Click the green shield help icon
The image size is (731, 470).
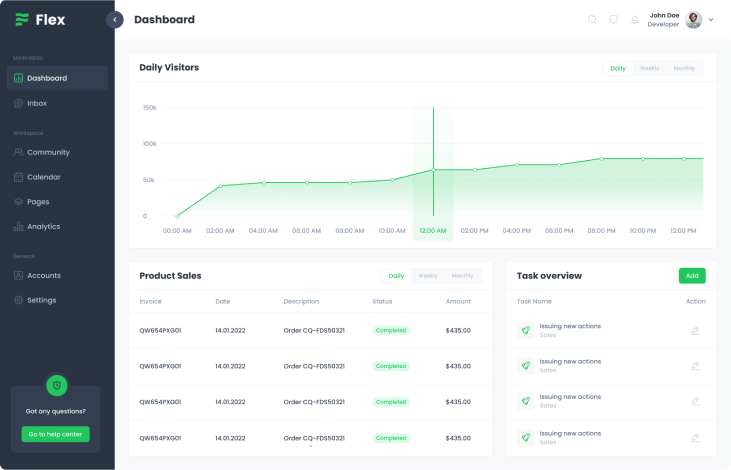(x=56, y=385)
